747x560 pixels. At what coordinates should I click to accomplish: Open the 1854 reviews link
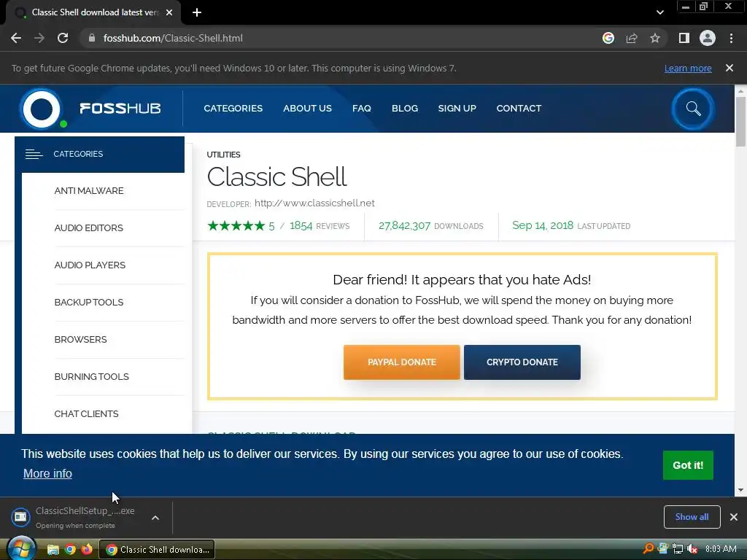320,226
